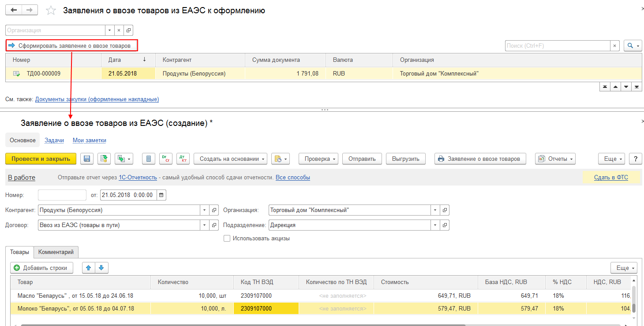Open the Еще menu in the document toolbar
Screen dimensions: 644x326
click(612, 159)
